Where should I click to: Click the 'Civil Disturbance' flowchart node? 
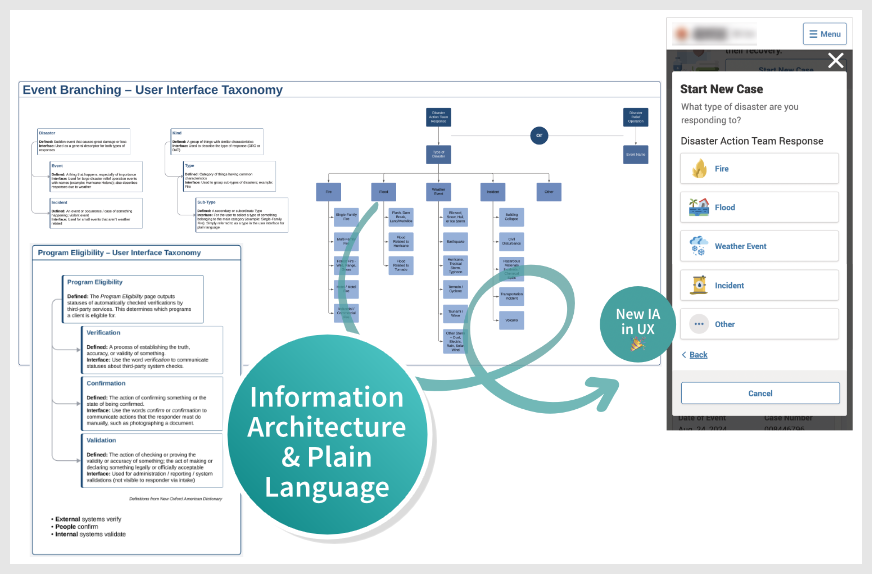click(511, 241)
